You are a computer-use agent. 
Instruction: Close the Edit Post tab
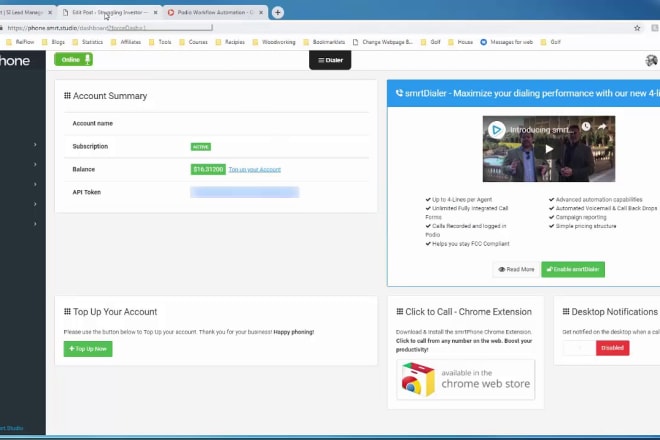[155, 13]
